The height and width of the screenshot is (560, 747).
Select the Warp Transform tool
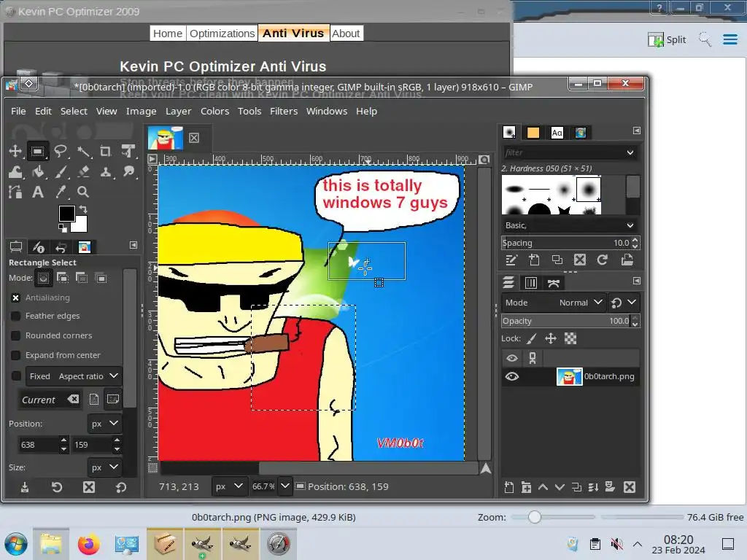(15, 172)
